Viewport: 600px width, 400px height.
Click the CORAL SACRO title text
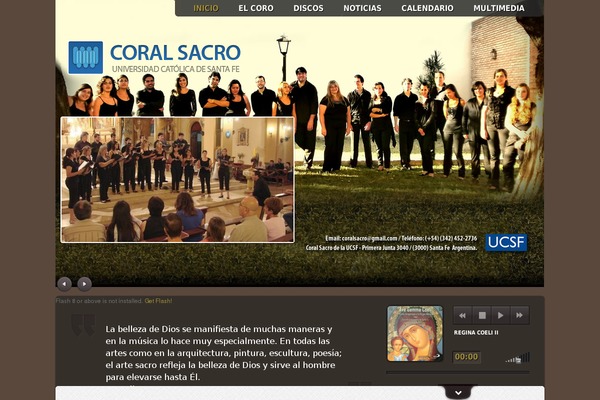coord(175,53)
